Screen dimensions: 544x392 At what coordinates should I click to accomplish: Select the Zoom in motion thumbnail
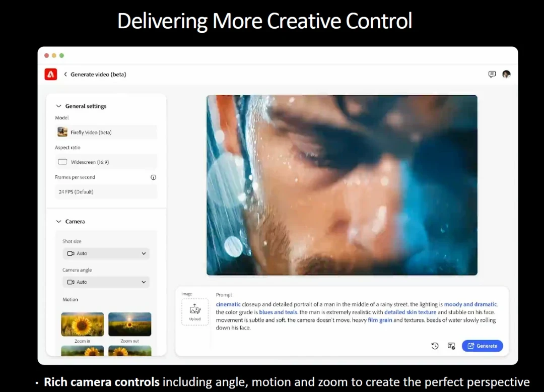click(x=83, y=324)
